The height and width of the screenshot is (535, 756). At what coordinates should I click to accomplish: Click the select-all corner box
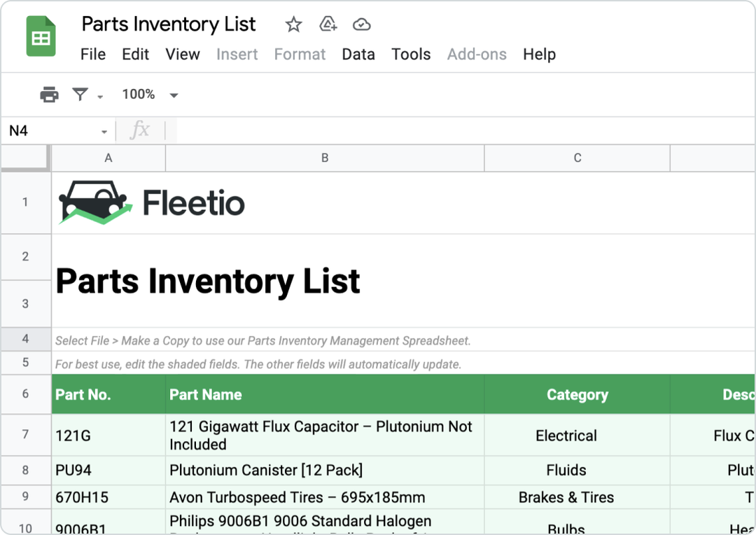[x=25, y=158]
